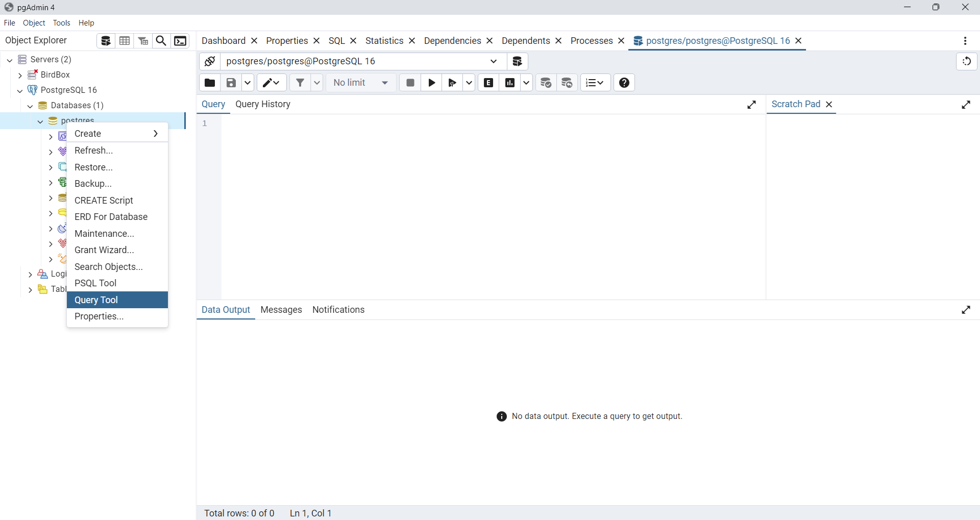This screenshot has height=520, width=980.
Task: Click the Open File folder icon
Action: click(210, 83)
